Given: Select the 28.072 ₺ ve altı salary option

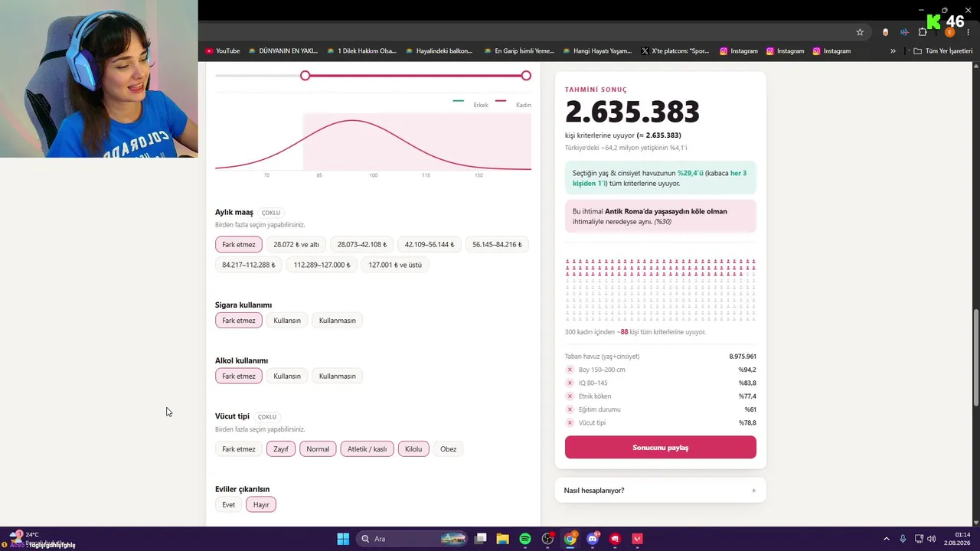Looking at the screenshot, I should click(x=296, y=245).
